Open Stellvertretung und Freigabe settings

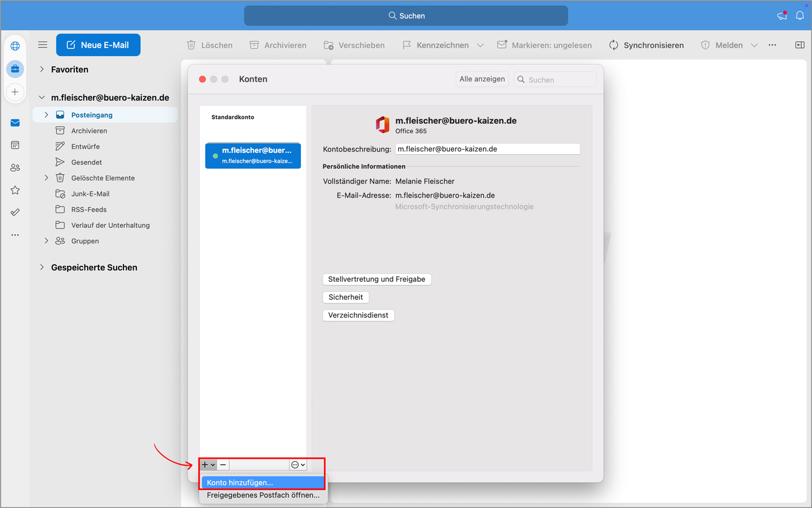click(x=377, y=279)
